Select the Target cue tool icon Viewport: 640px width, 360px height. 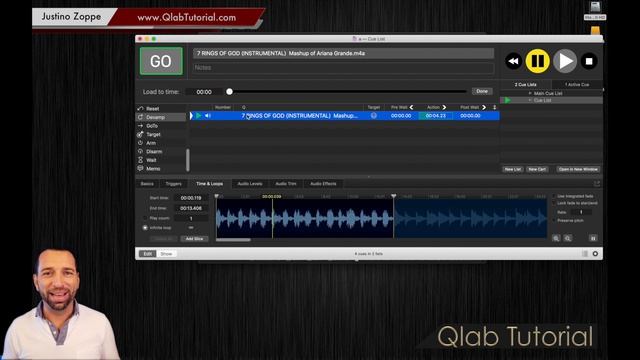(140, 134)
